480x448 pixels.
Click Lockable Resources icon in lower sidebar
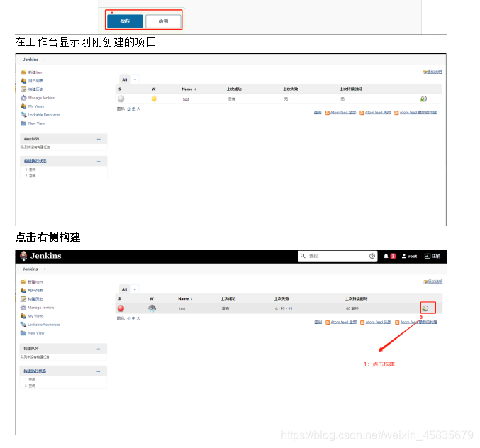23,325
